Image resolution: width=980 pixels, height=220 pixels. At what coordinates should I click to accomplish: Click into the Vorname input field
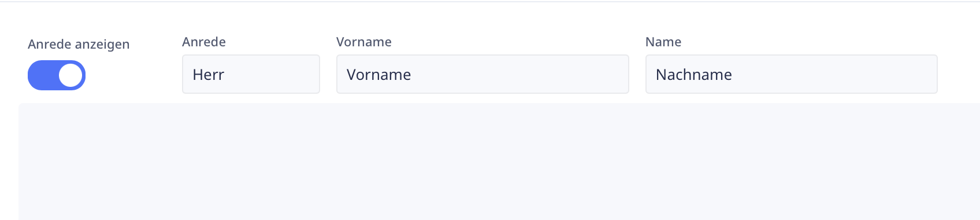pyautogui.click(x=482, y=74)
